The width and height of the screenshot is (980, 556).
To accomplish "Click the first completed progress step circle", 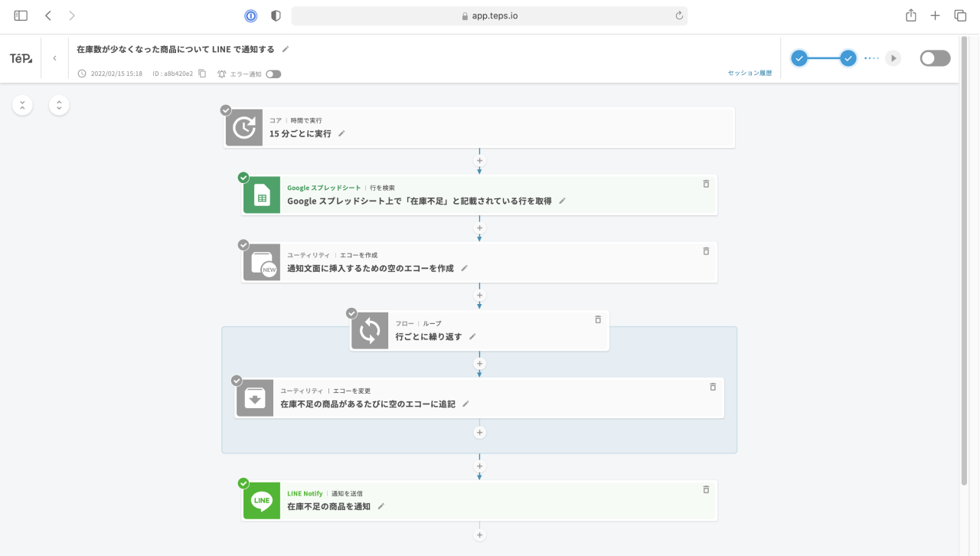I will 799,58.
